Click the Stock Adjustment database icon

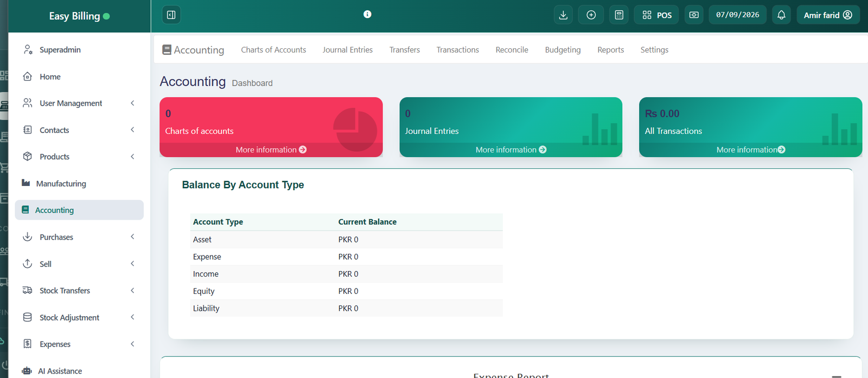pyautogui.click(x=28, y=317)
